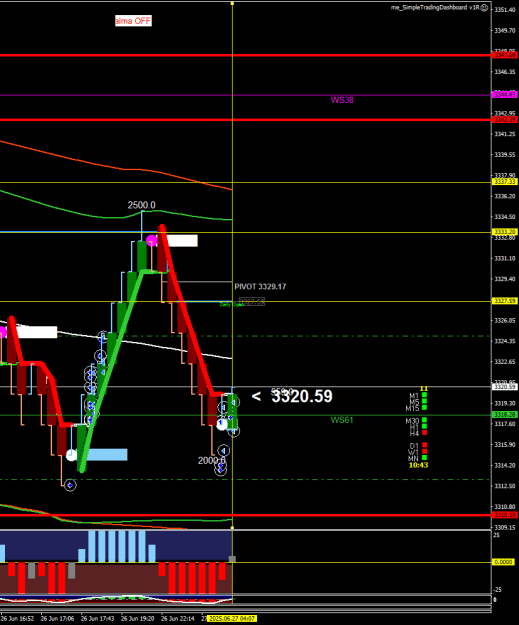Click the yellow 10:43 candle timer

pos(419,465)
